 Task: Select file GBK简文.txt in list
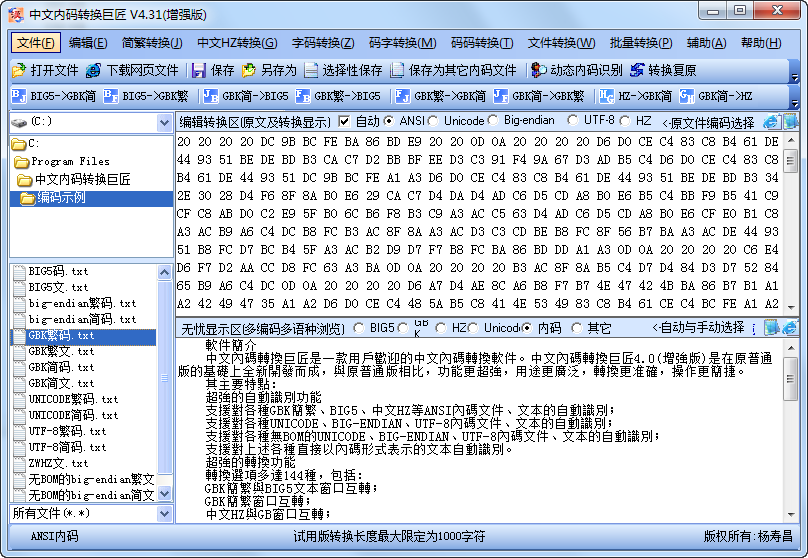[61, 383]
